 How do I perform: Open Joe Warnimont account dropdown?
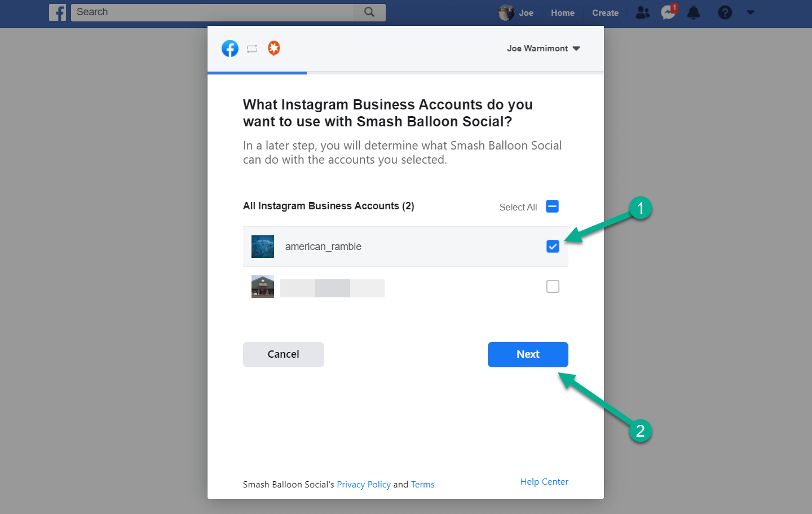point(544,49)
